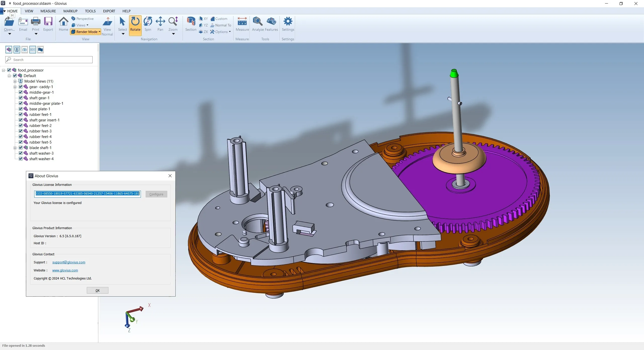Viewport: 644px width, 350px height.
Task: Choose the Custom section plane
Action: pyautogui.click(x=219, y=19)
